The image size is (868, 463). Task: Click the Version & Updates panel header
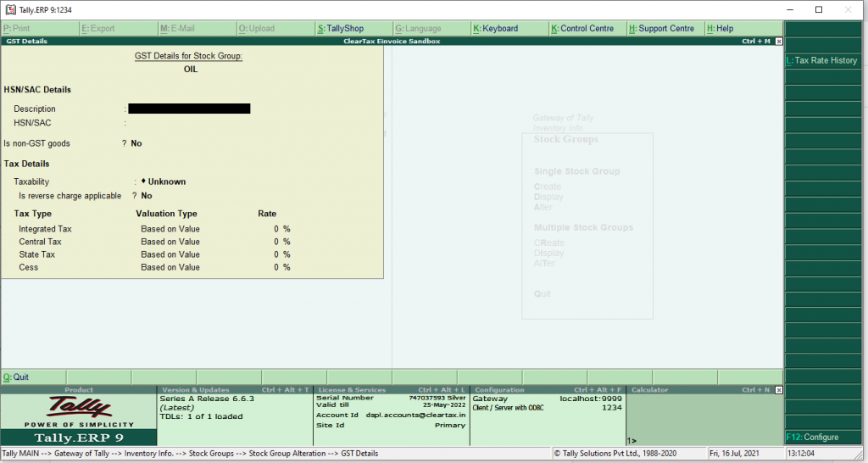point(236,390)
